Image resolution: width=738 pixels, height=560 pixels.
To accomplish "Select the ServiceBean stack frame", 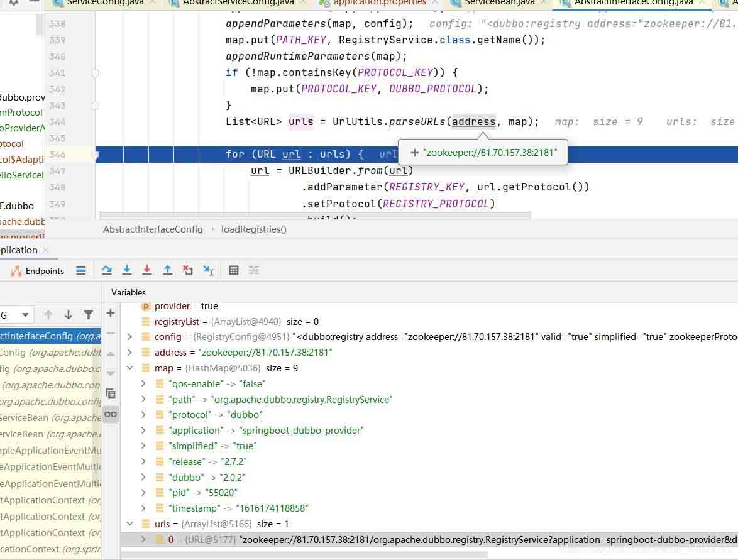I will click(x=50, y=418).
